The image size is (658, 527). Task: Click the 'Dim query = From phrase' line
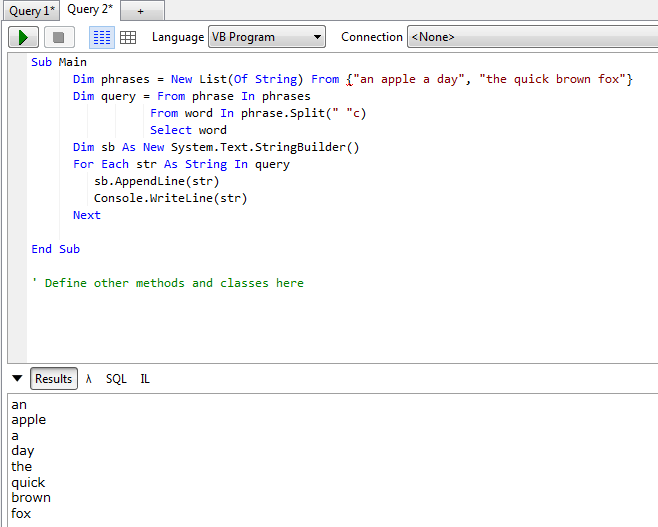[191, 97]
